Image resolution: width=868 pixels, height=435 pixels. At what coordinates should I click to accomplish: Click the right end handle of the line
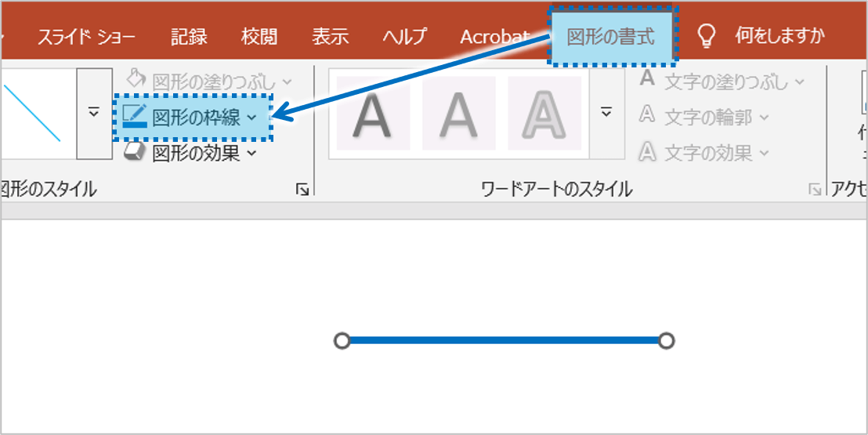666,341
